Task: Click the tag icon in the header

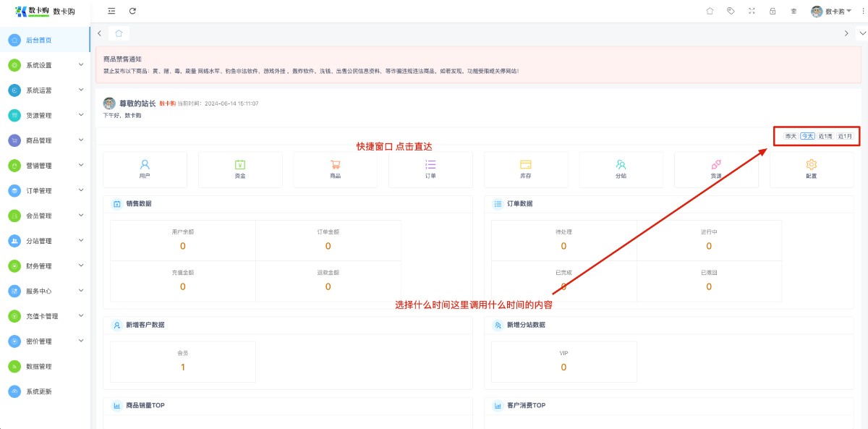Action: 731,11
